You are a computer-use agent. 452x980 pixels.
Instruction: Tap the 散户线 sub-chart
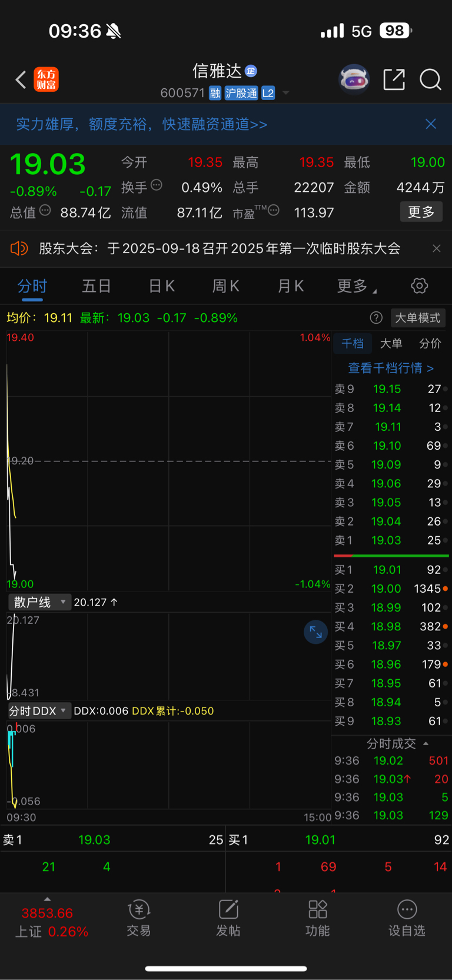coord(169,656)
